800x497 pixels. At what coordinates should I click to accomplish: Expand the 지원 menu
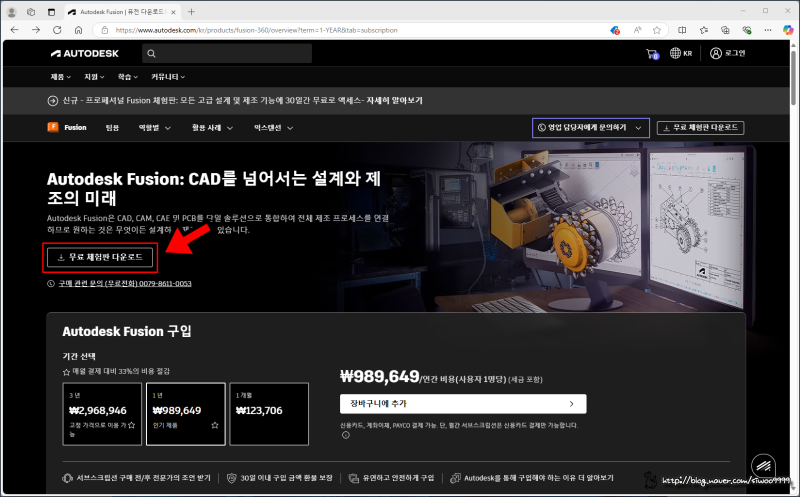[94, 77]
